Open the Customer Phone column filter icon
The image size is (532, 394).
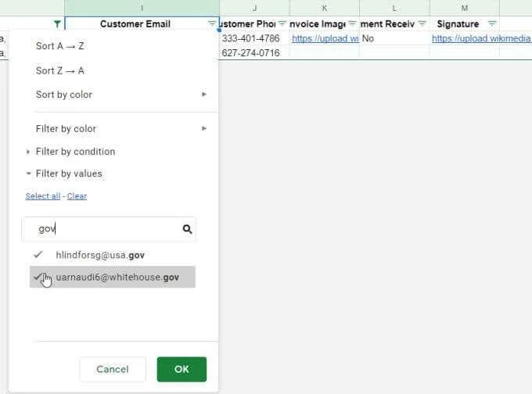pos(282,23)
